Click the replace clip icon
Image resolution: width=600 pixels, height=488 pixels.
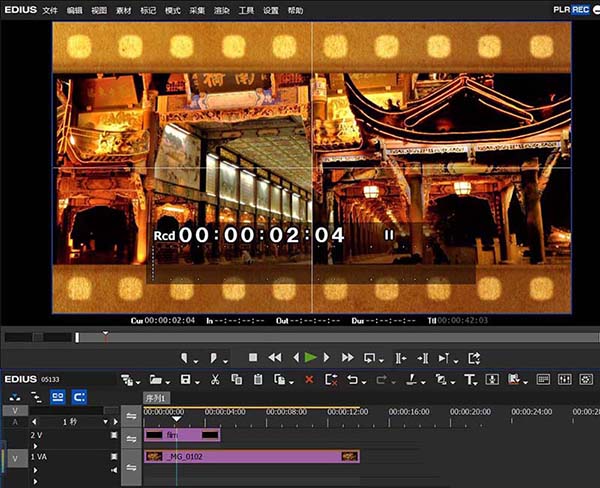point(280,379)
